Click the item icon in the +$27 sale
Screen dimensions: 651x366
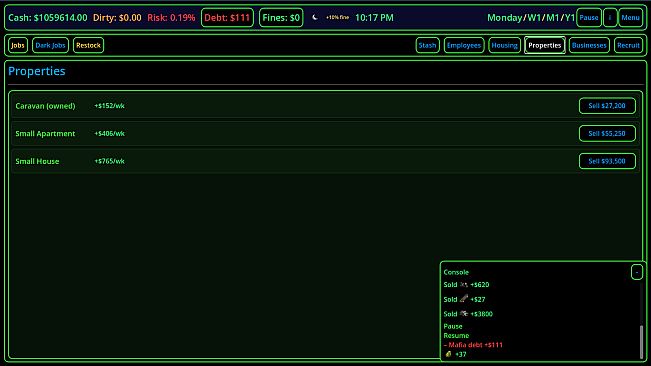tap(464, 298)
